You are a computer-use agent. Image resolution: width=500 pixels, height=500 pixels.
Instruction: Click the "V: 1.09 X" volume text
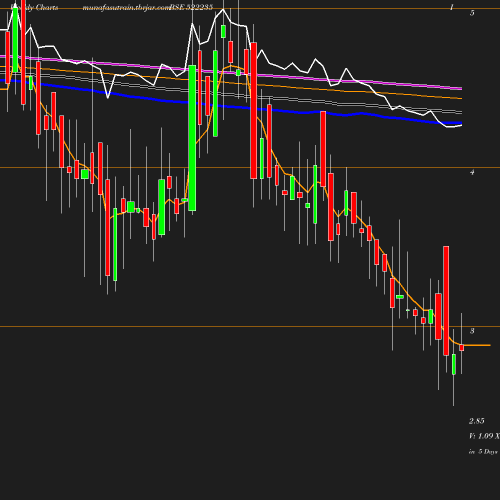pyautogui.click(x=484, y=436)
